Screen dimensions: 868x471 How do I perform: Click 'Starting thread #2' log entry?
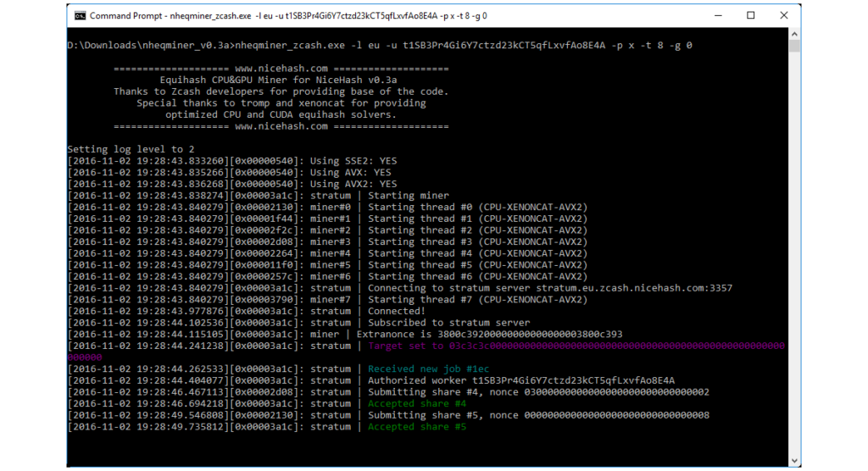coord(327,230)
